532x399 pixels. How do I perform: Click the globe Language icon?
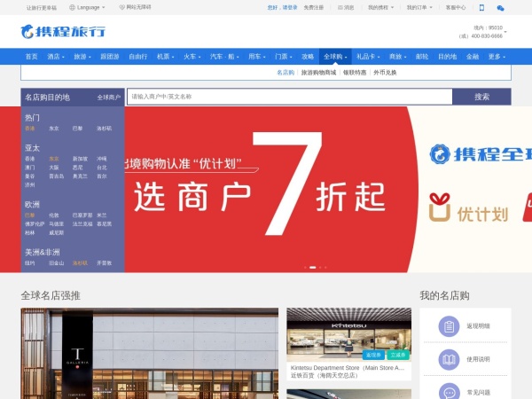coord(72,7)
